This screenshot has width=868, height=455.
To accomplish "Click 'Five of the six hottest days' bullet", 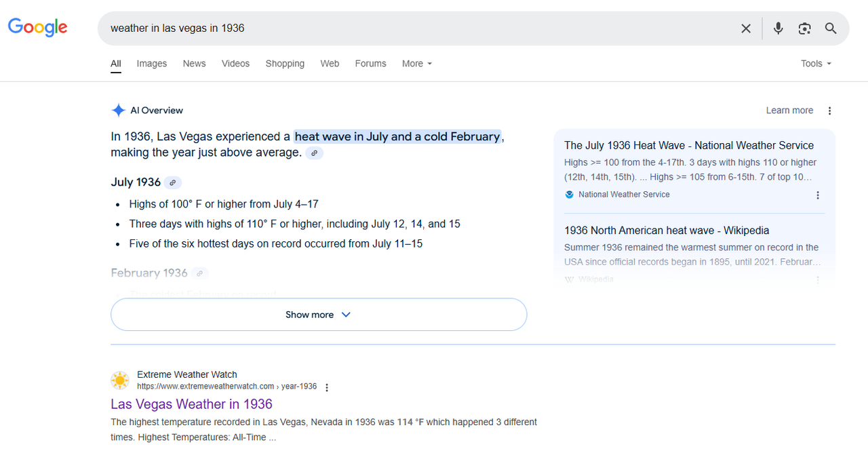I will [x=276, y=243].
